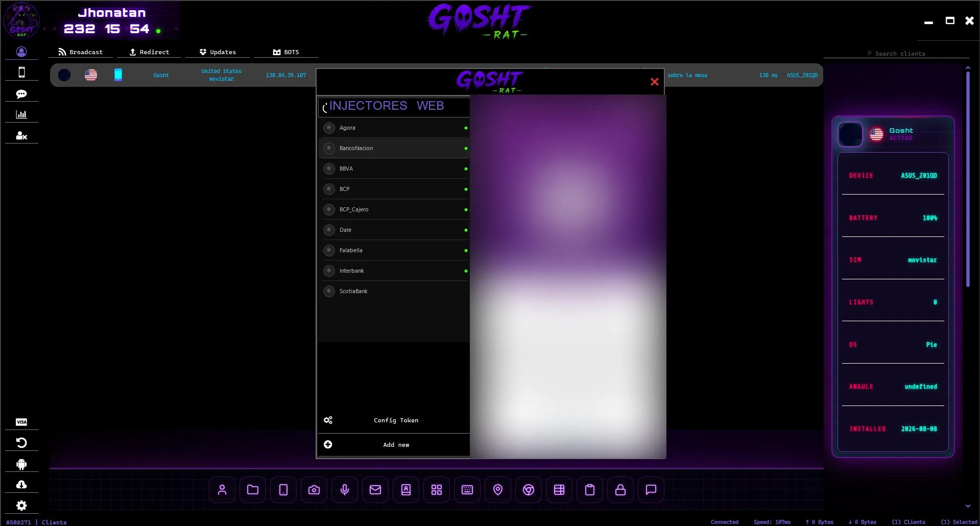Select the Falabella radio button
Image resolution: width=980 pixels, height=526 pixels.
click(x=329, y=250)
